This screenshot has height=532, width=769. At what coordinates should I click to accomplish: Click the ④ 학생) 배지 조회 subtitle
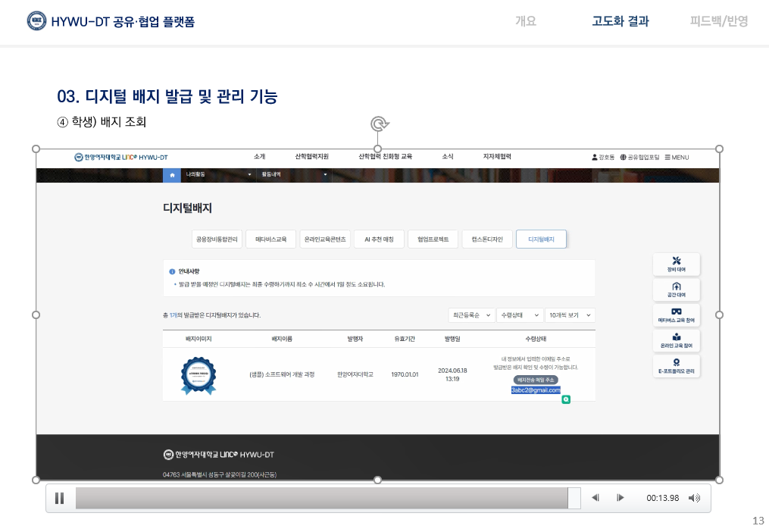(102, 122)
